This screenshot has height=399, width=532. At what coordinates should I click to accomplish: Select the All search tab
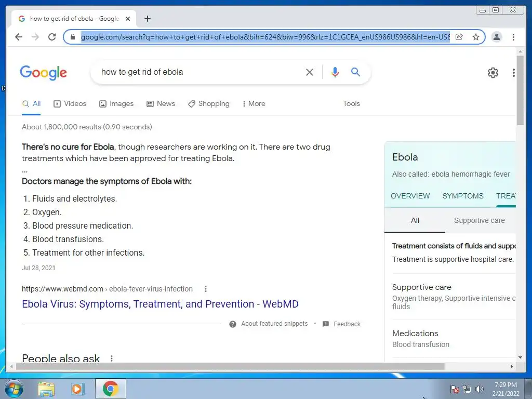pyautogui.click(x=31, y=104)
